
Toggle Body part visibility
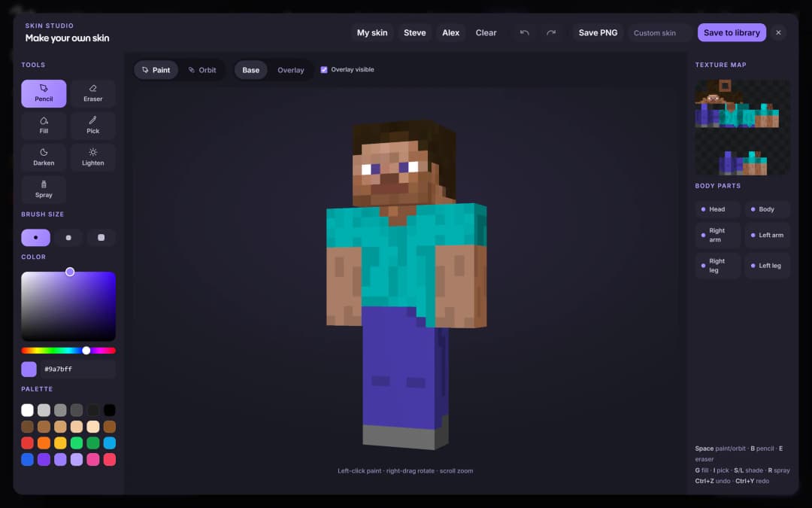pos(767,209)
